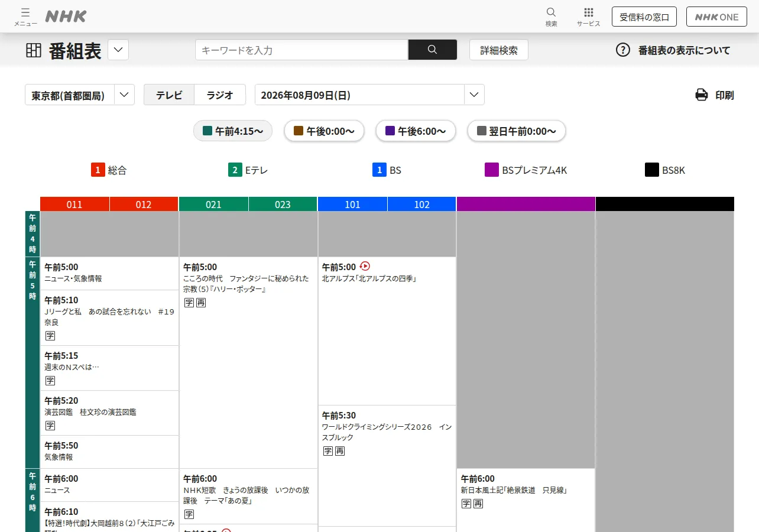Jump to 午前4:15〜 time slot
The height and width of the screenshot is (532, 759).
[233, 131]
